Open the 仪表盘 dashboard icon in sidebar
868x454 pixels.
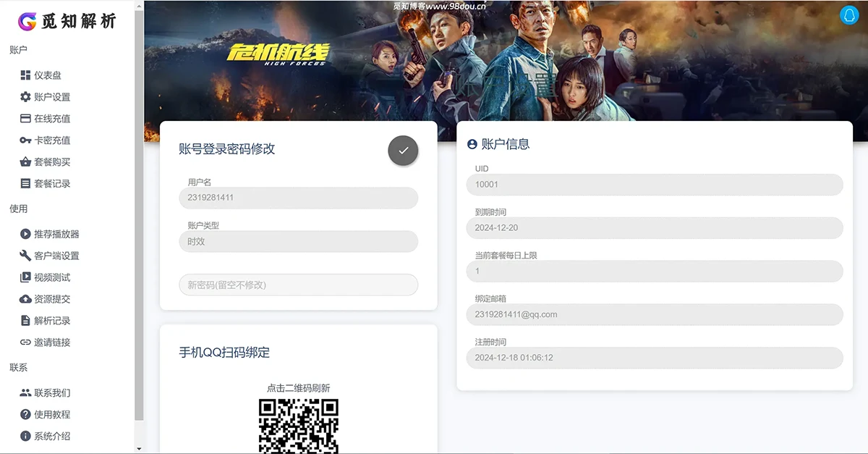[x=25, y=75]
